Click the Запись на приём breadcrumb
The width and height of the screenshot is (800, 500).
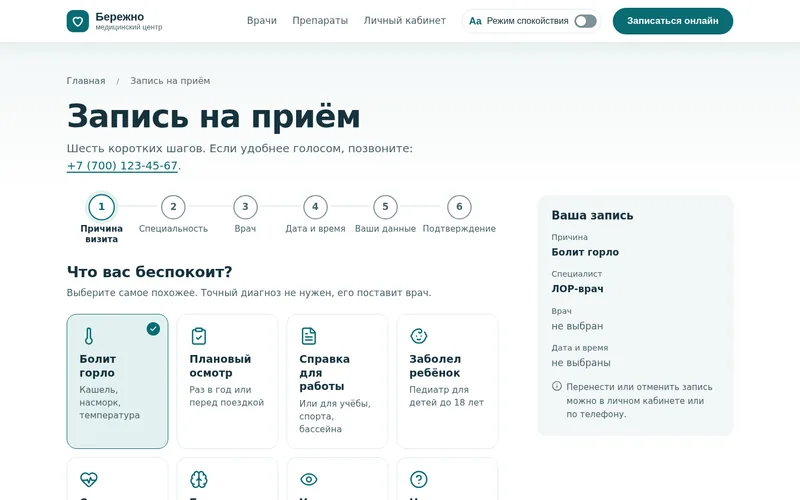coord(170,81)
